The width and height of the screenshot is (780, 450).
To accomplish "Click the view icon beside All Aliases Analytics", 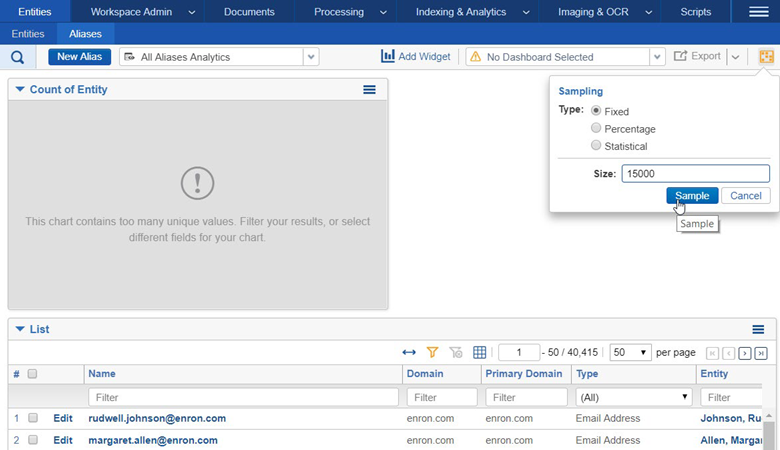I will (129, 57).
